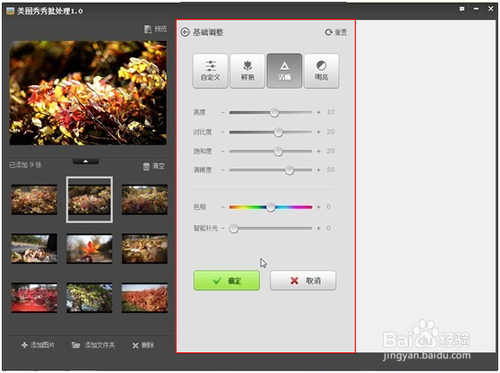Cancel adjustments with the 取消 button
This screenshot has width=500, height=373.
(303, 281)
